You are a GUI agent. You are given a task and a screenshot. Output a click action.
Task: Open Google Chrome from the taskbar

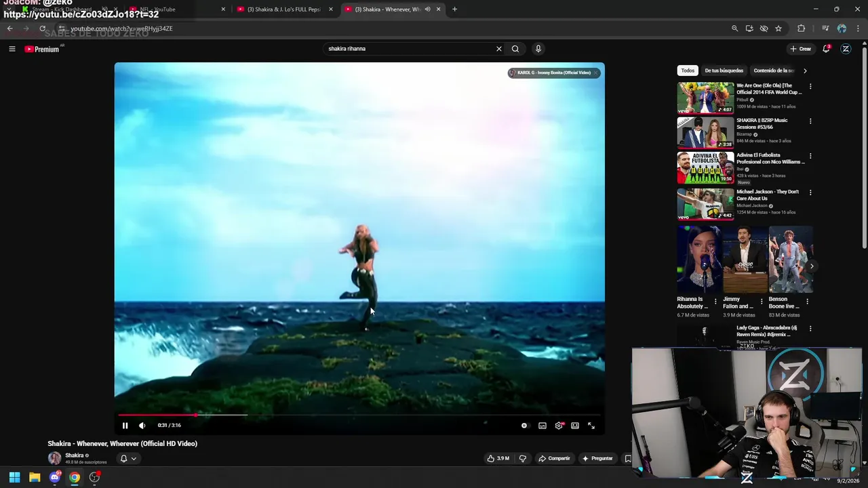click(75, 477)
